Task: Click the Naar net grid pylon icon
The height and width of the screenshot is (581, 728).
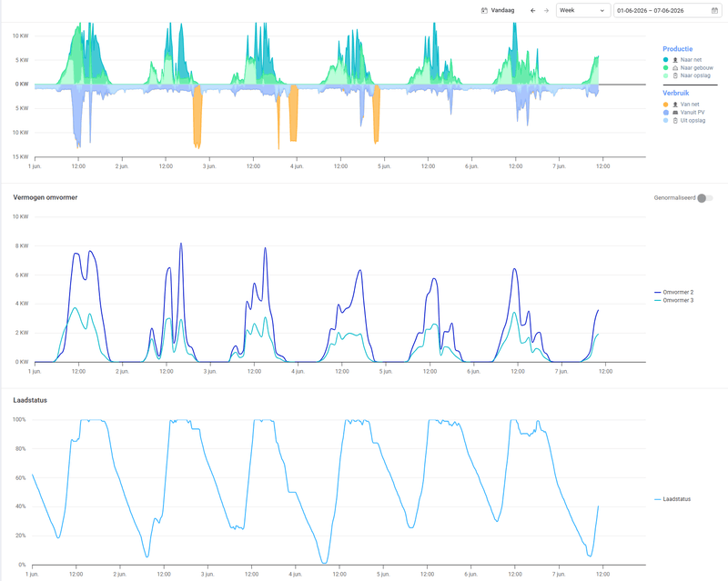Action: pyautogui.click(x=675, y=60)
